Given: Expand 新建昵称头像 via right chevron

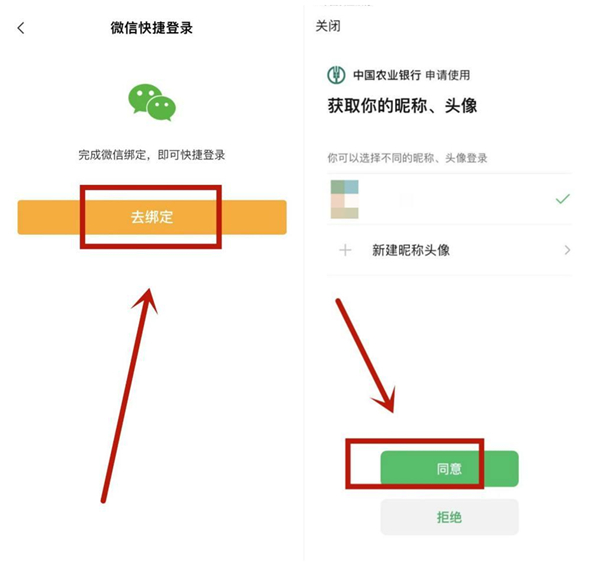Looking at the screenshot, I should click(567, 250).
